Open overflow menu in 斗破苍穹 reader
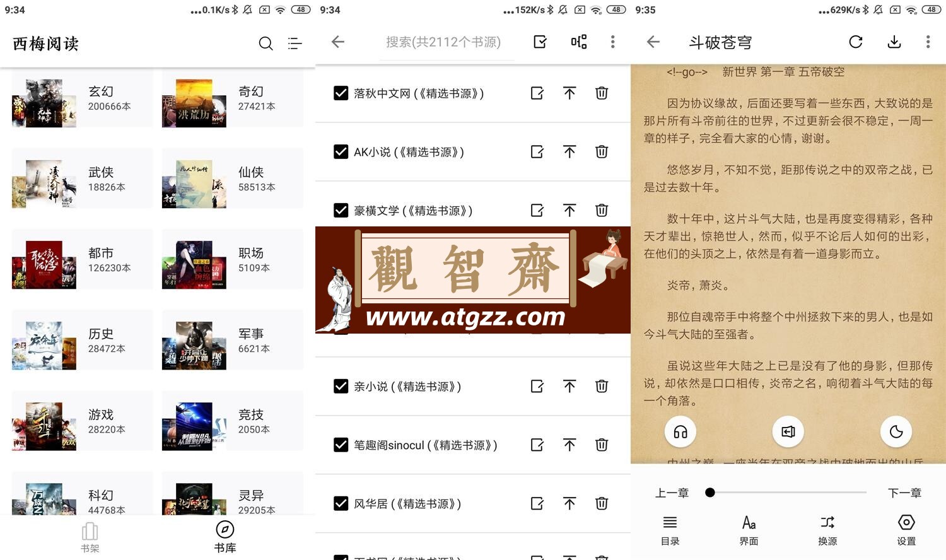946x560 pixels. pos(928,42)
